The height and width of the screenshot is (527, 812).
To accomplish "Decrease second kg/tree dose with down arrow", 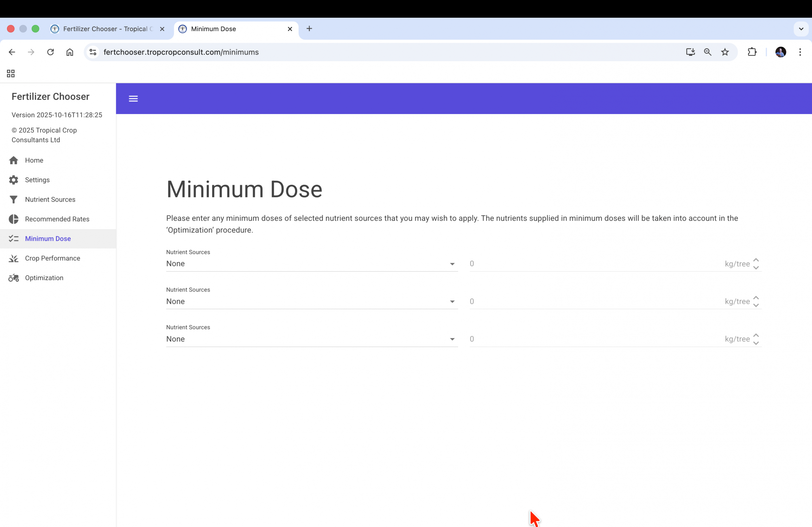I will pyautogui.click(x=756, y=305).
